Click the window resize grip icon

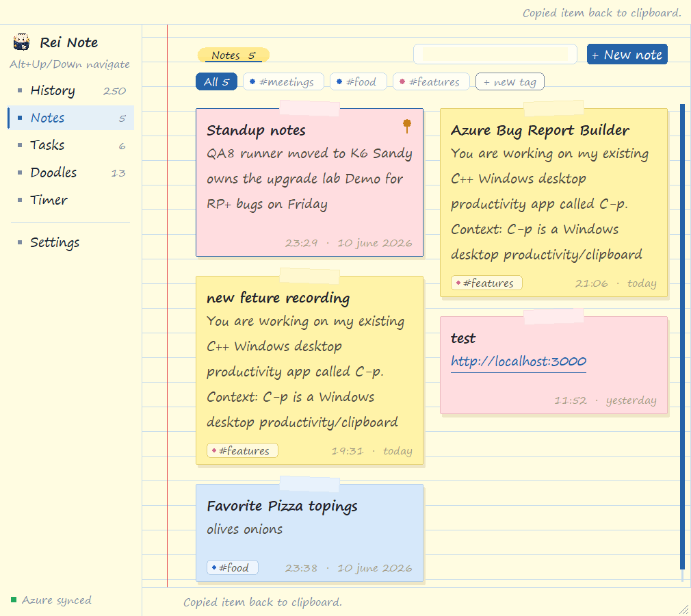coord(684,609)
